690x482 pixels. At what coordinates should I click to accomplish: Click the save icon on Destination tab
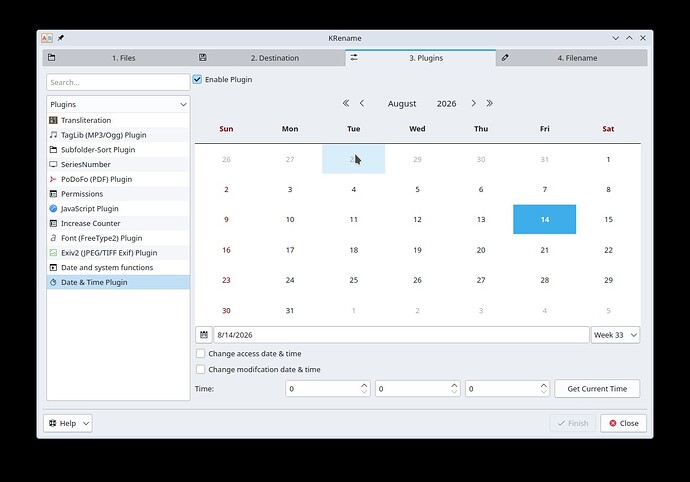(x=203, y=58)
